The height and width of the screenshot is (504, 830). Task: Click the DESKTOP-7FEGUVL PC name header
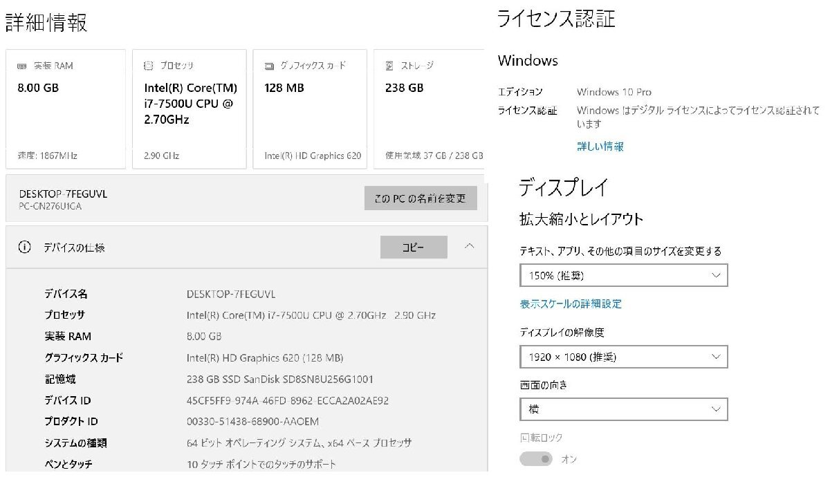pyautogui.click(x=63, y=194)
